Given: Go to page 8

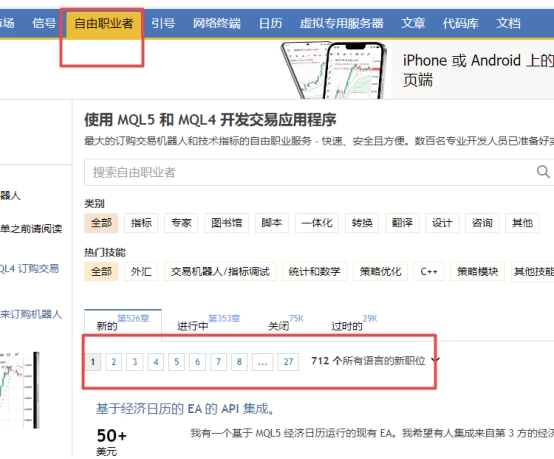Looking at the screenshot, I should 239,362.
